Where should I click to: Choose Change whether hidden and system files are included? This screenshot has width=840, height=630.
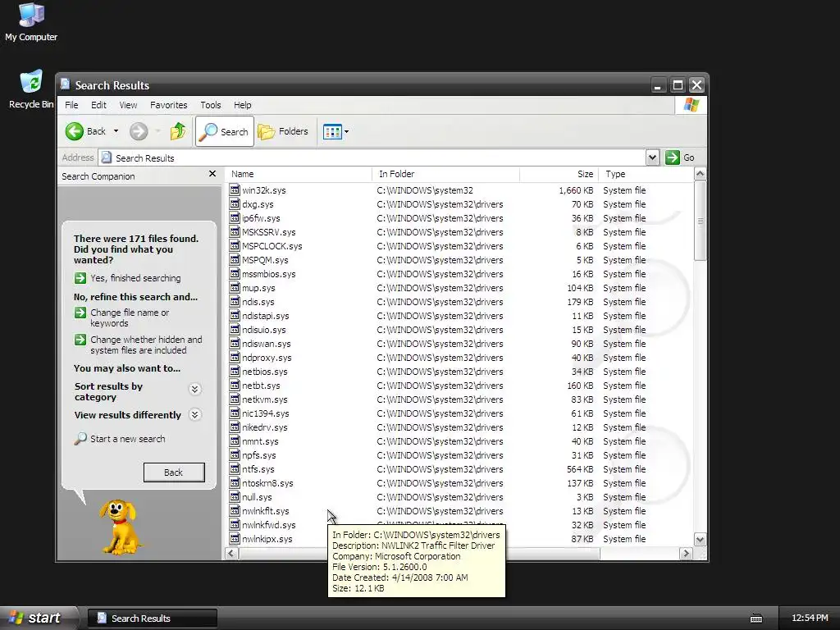(138, 345)
